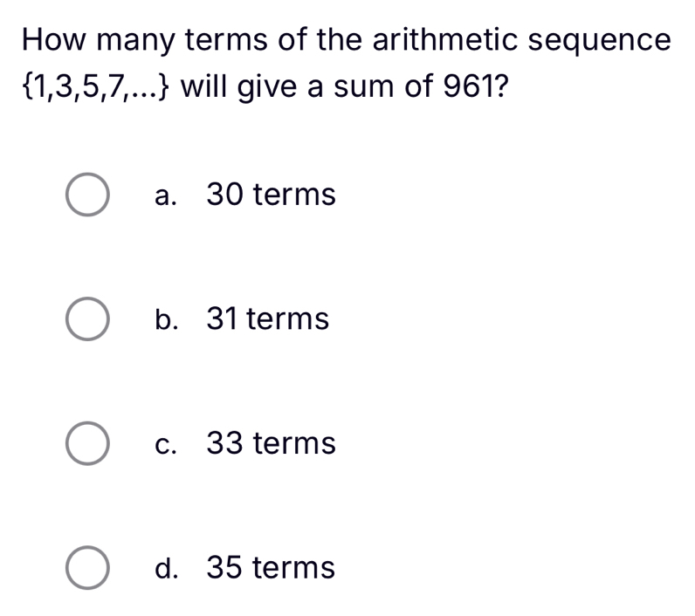Viewport: 695px width, 616px height.
Task: Choose the radio button for 31 terms
Action: click(87, 319)
